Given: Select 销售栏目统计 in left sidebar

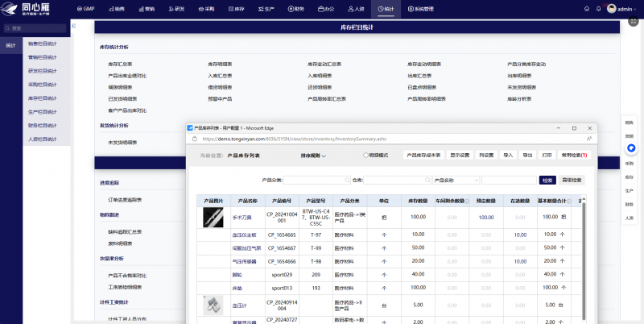Looking at the screenshot, I should coord(42,44).
